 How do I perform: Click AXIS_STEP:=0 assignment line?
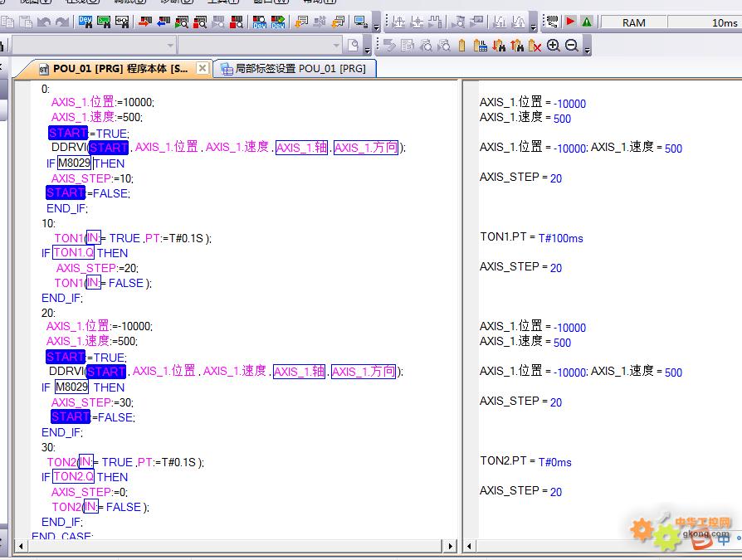[90, 492]
